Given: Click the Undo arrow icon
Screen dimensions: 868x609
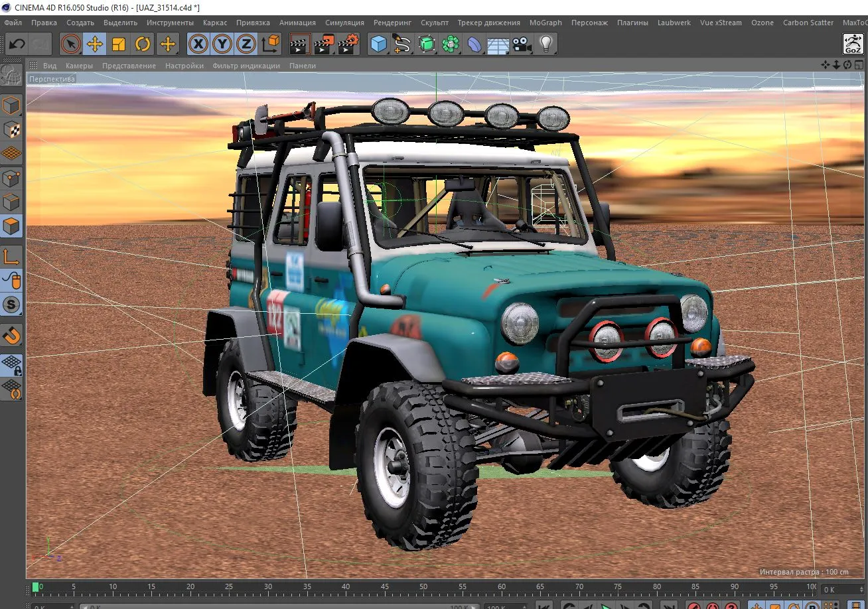Looking at the screenshot, I should 17,44.
